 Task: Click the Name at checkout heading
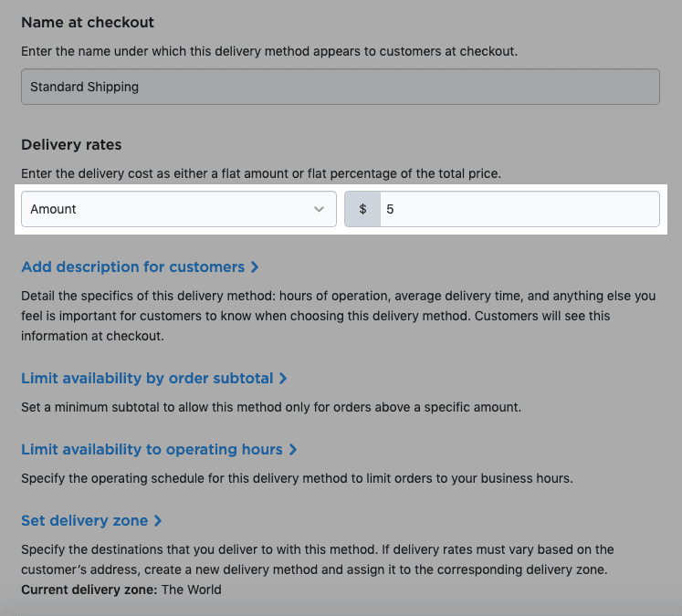click(x=88, y=22)
